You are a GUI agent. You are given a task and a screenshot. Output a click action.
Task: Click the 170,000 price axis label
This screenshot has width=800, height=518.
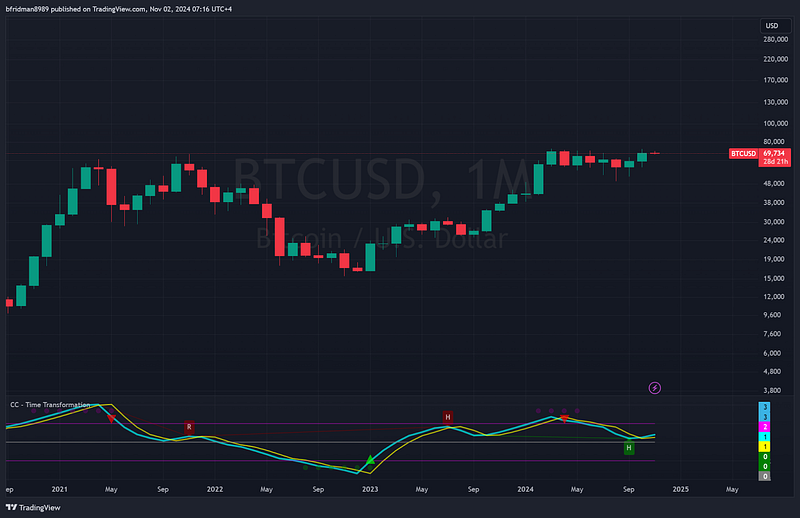(776, 80)
